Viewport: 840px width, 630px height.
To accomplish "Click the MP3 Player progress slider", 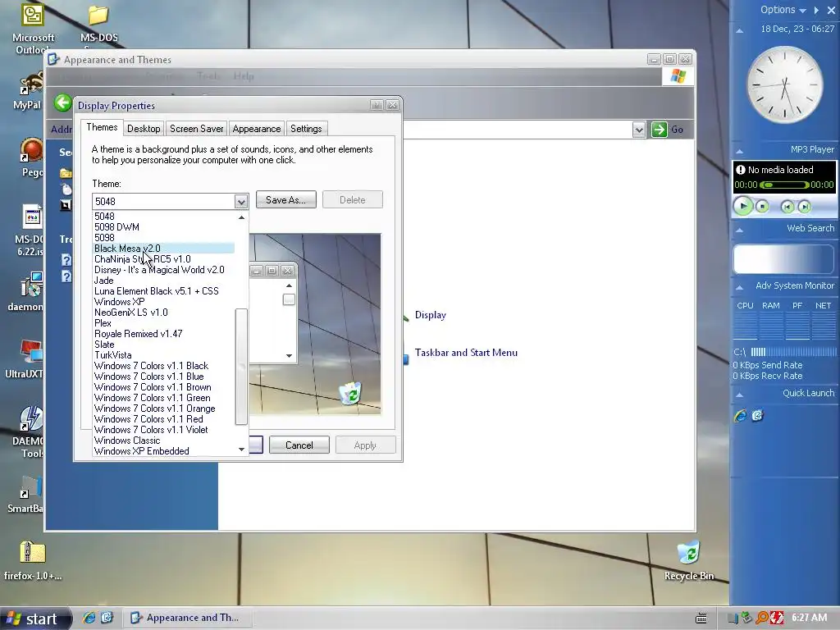I will [x=784, y=185].
